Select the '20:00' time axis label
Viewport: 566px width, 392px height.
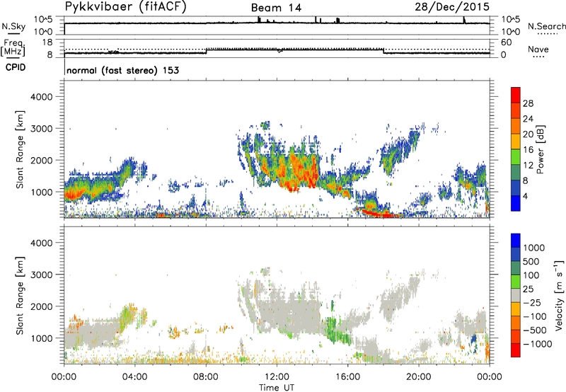click(419, 377)
